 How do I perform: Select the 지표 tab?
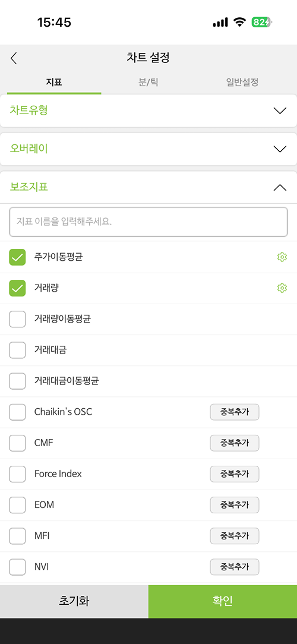[54, 82]
